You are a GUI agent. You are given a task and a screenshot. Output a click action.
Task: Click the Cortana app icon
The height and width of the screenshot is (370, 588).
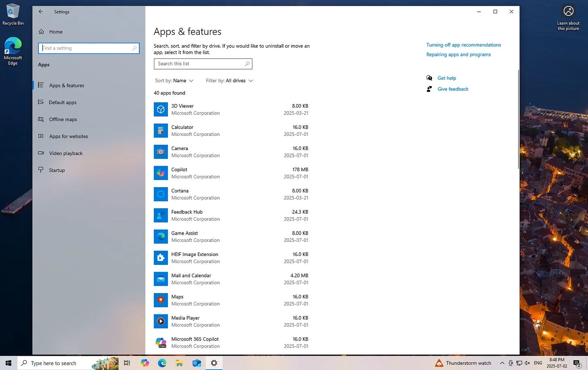click(x=161, y=194)
